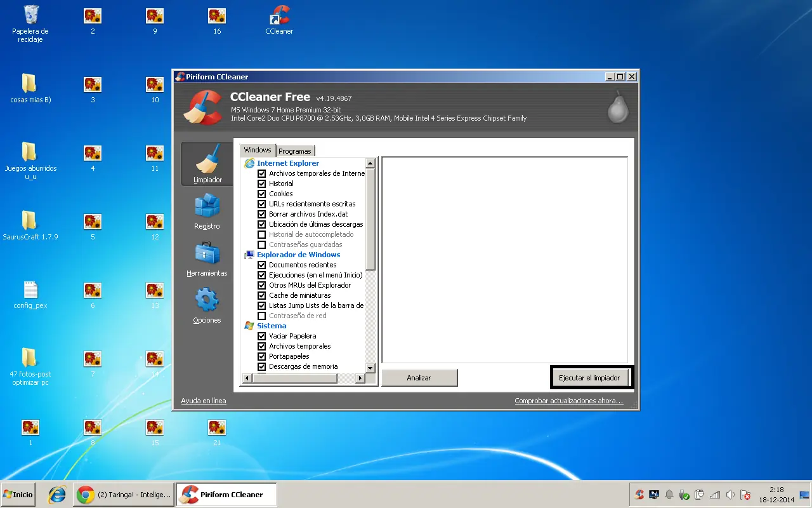Click the horizontal scrollbar right arrow
The height and width of the screenshot is (508, 812).
coord(360,378)
